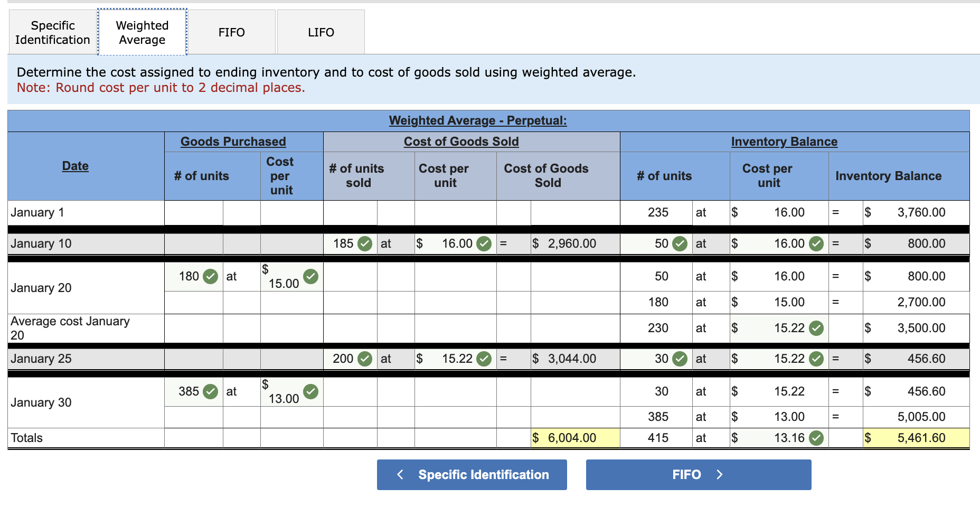Click the total cost of goods sold 6,004.00
Image resolution: width=980 pixels, height=507 pixels.
point(575,438)
